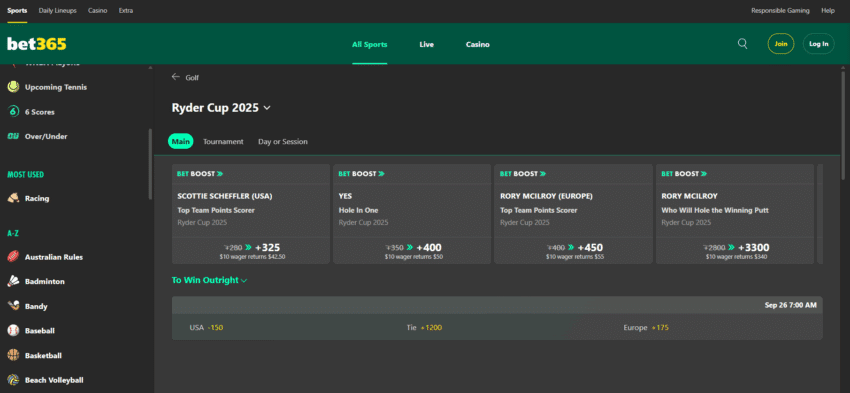Click the 6 Scores icon
The image size is (850, 393).
(x=14, y=112)
